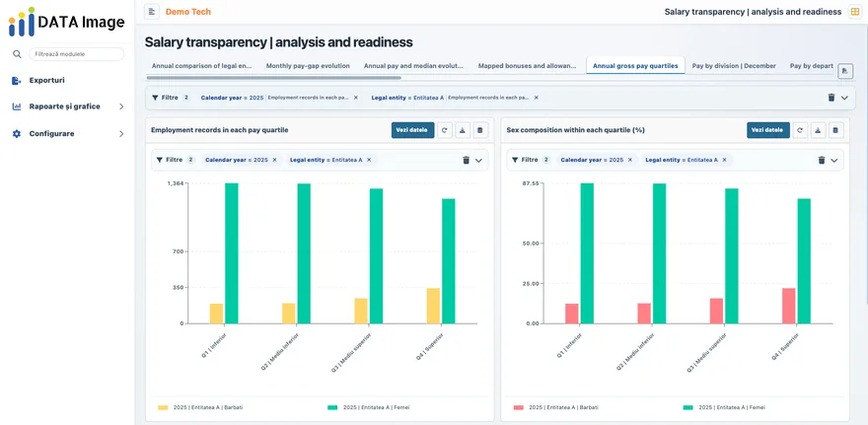Viewport: 868px width, 425px height.
Task: Open the Pay by division | December tab
Action: click(x=734, y=66)
